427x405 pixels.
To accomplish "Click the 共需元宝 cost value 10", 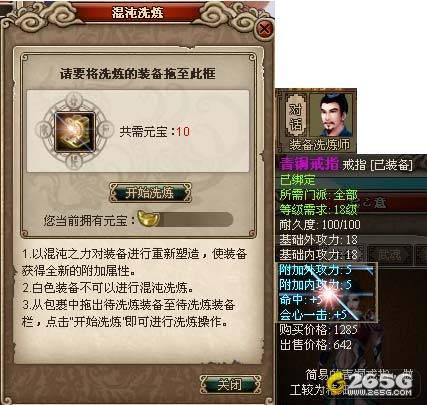I will click(x=183, y=132).
